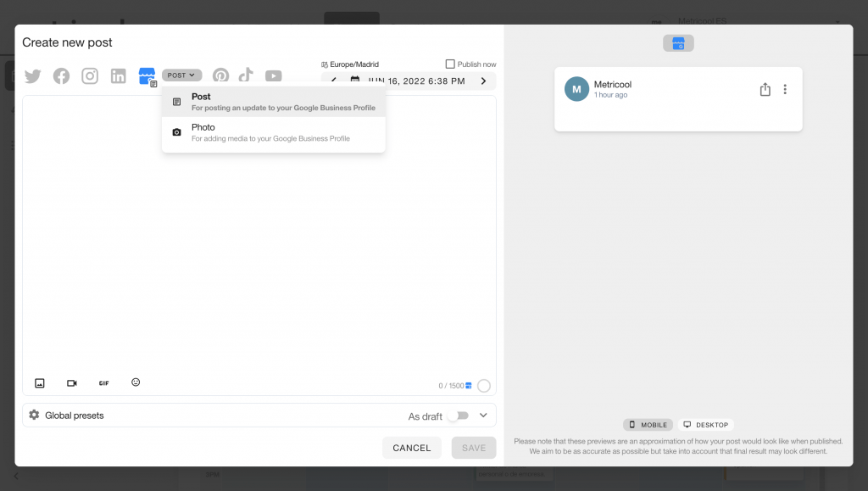Insert a GIF into the post
This screenshot has width=868, height=491.
coord(104,383)
